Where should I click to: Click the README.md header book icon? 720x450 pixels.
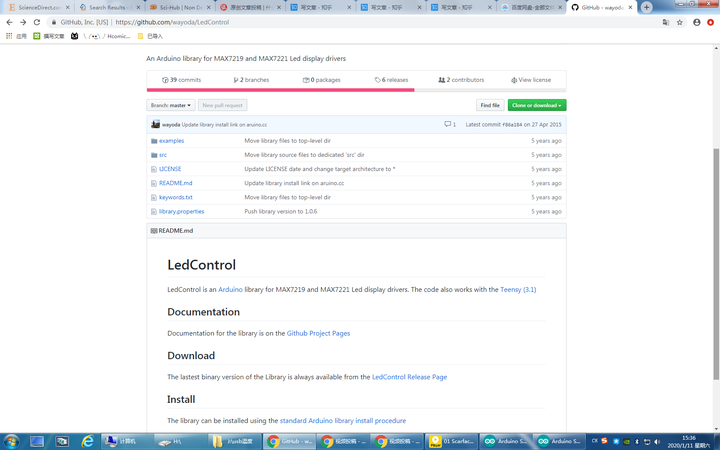point(154,231)
